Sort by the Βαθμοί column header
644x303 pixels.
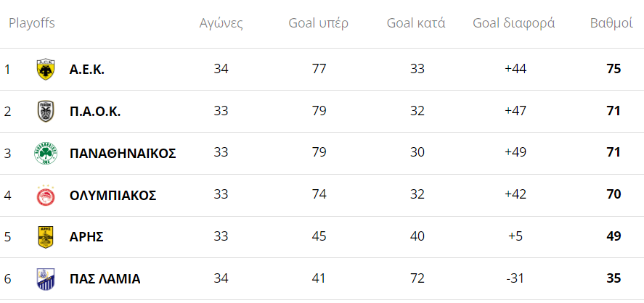[611, 23]
